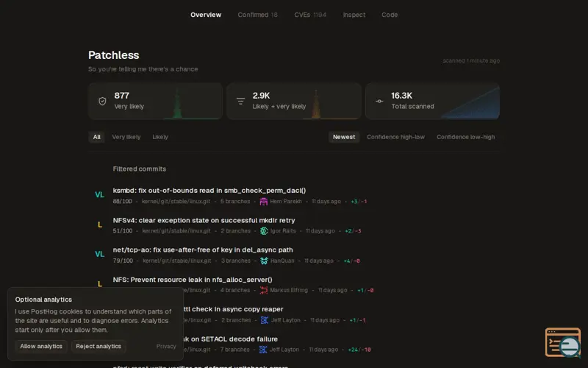The width and height of the screenshot is (588, 368).
Task: Open the 16.3K Total scanned card
Action: (x=432, y=101)
